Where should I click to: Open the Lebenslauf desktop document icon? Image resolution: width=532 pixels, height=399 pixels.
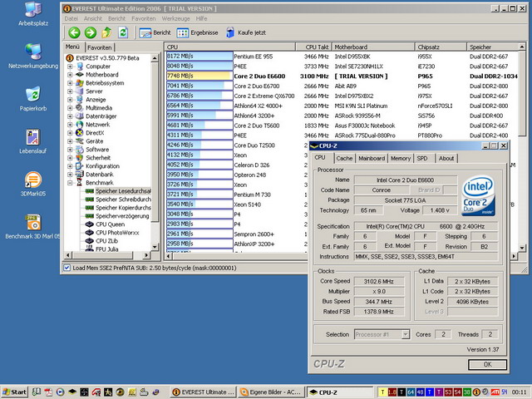[x=33, y=139]
